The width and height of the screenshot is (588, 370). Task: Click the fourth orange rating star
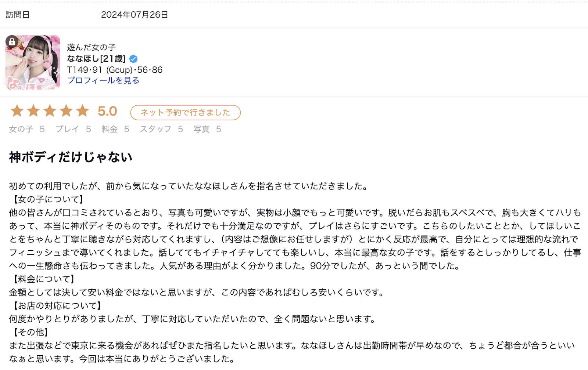66,111
